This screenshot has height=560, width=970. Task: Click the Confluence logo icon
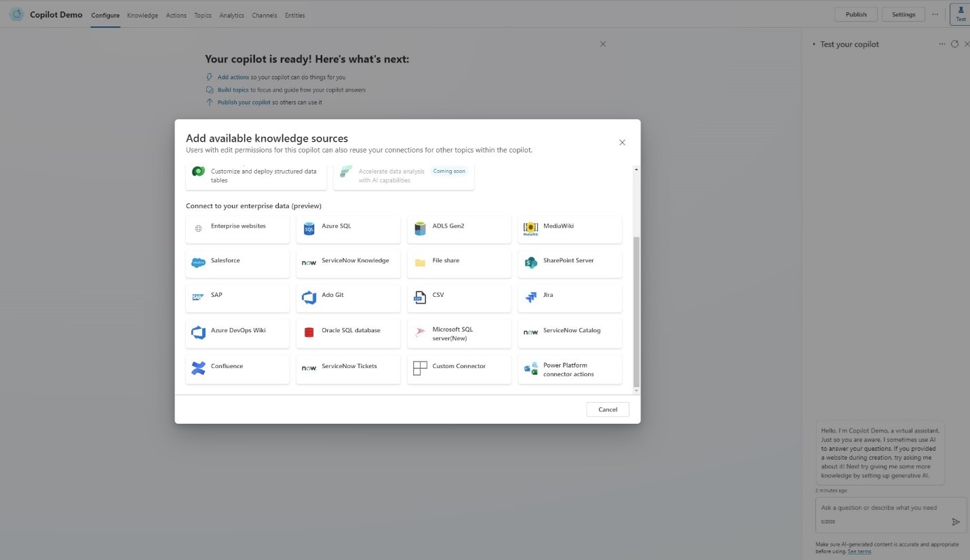point(198,368)
